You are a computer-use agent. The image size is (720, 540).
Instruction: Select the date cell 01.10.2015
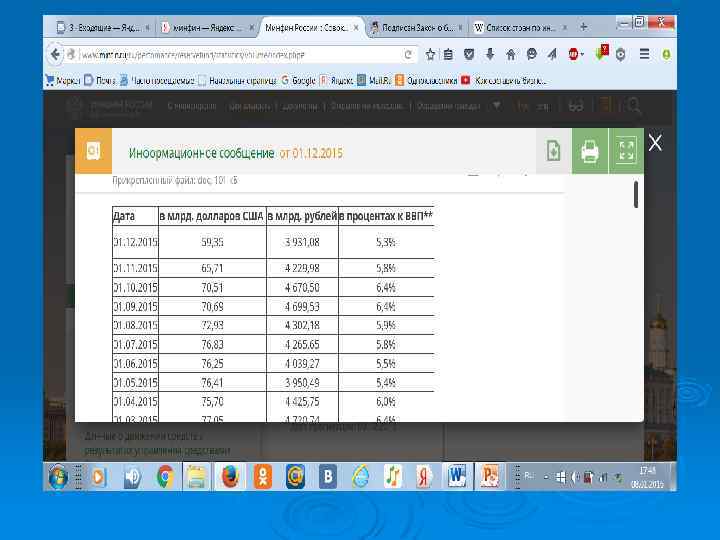tap(135, 287)
